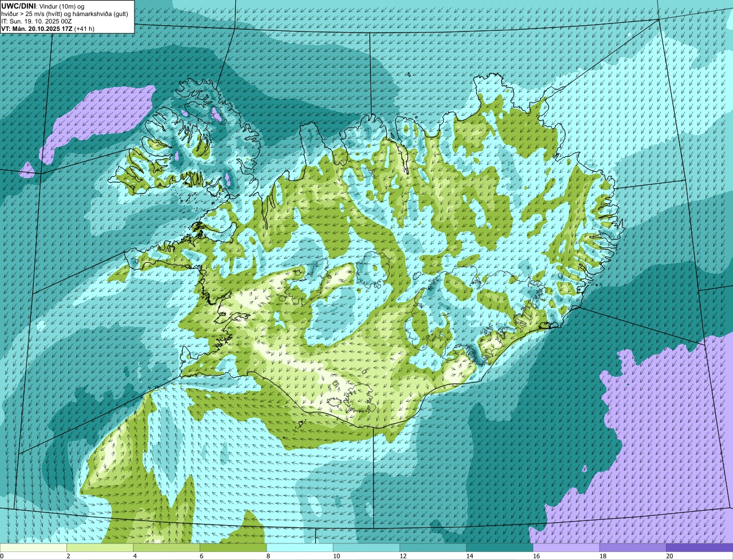The image size is (733, 560).
Task: Click the legend scale label "8"
Action: (267, 556)
